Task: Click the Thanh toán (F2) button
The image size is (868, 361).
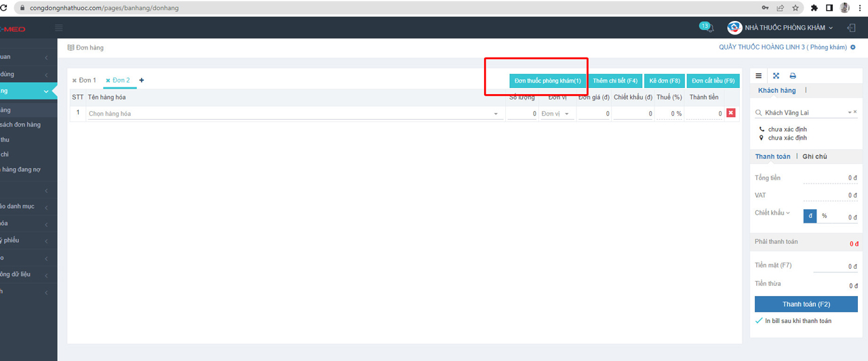Action: point(806,304)
